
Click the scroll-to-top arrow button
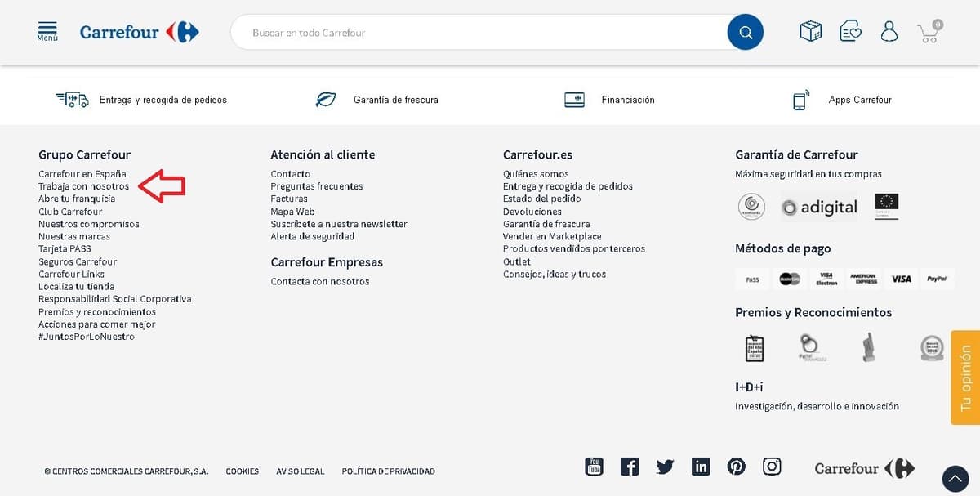tap(955, 478)
